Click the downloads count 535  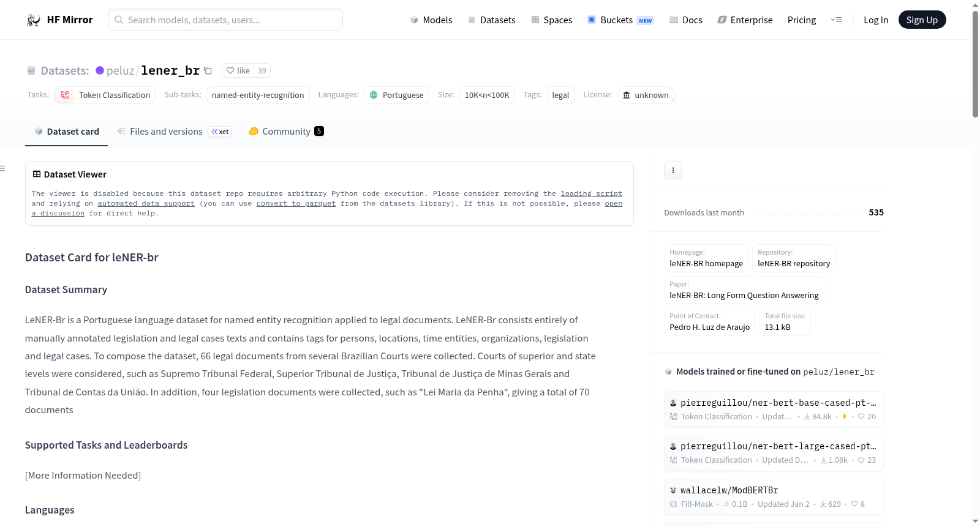[876, 212]
